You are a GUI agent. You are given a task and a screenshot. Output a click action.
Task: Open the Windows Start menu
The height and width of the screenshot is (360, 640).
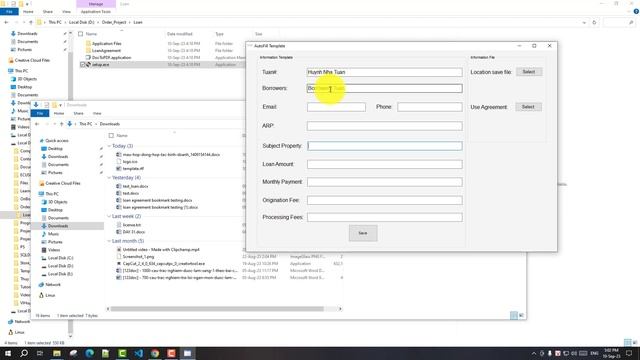[x=7, y=353]
